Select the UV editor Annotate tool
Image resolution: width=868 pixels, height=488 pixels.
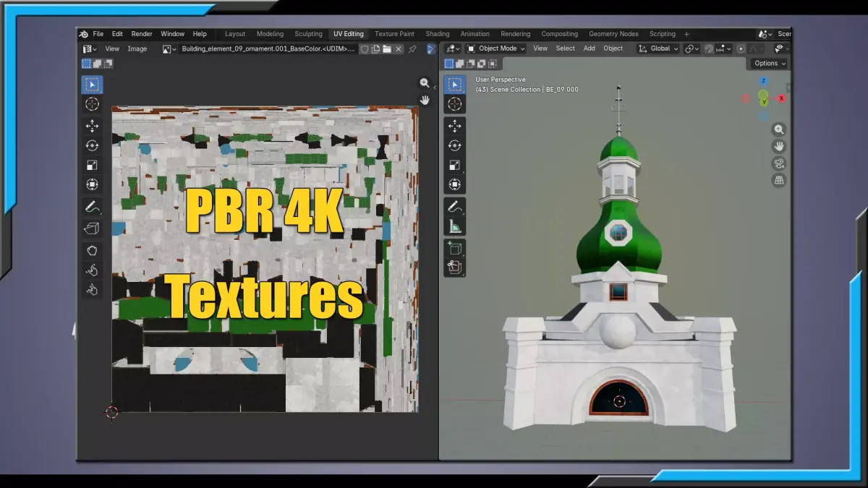pos(92,207)
